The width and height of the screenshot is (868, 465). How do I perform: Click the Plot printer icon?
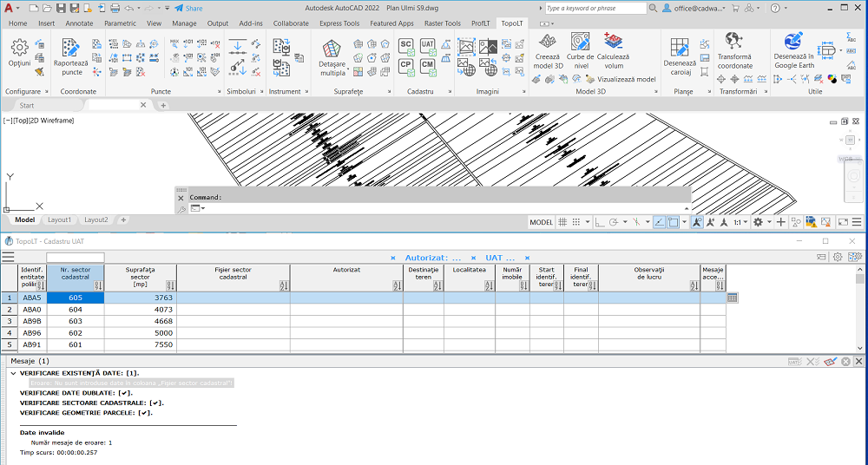click(x=115, y=9)
